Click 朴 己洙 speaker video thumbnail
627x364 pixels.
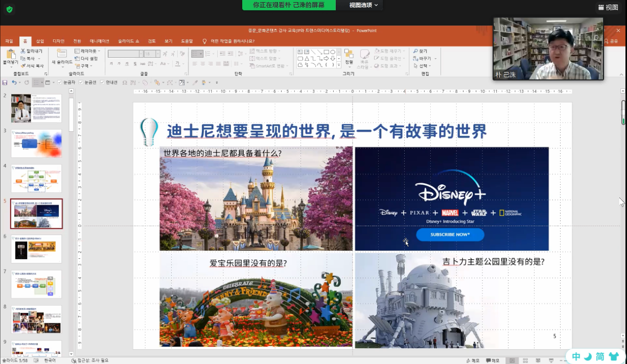(548, 49)
